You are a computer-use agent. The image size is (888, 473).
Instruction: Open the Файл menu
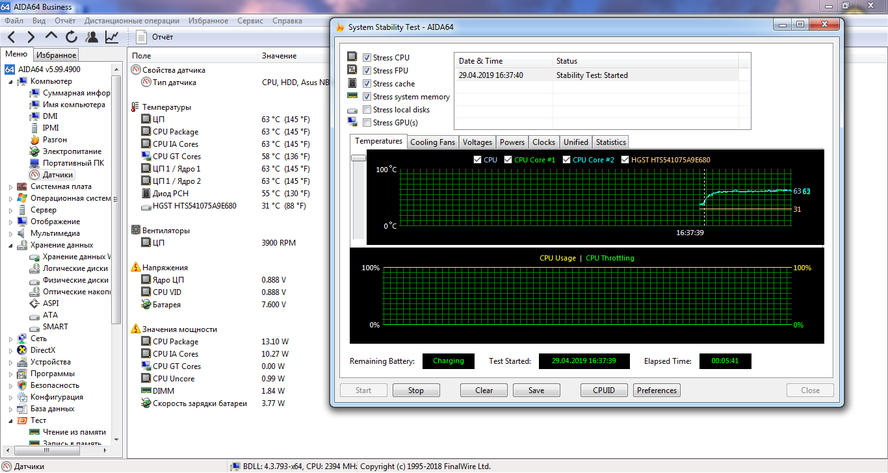pos(14,20)
